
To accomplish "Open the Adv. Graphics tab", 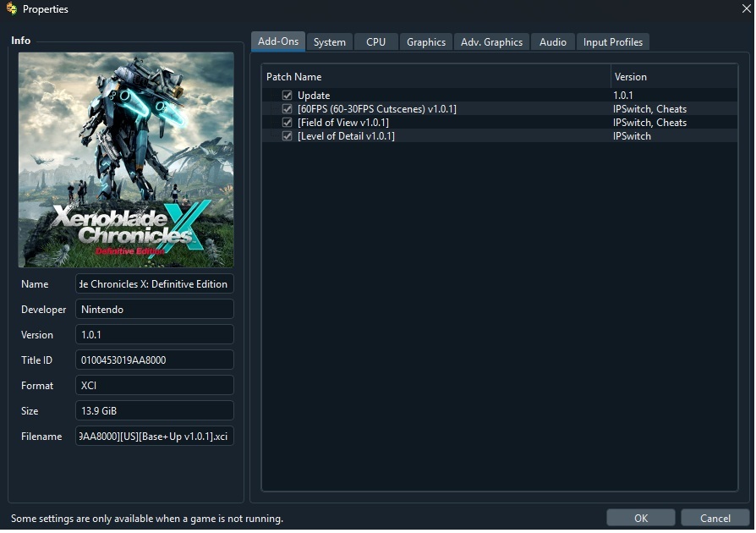I will pyautogui.click(x=491, y=42).
